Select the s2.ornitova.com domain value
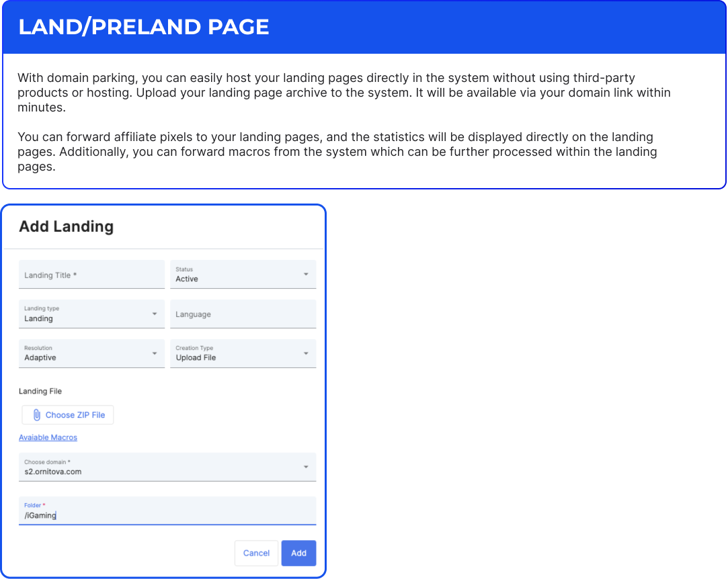The image size is (728, 579). [x=53, y=472]
